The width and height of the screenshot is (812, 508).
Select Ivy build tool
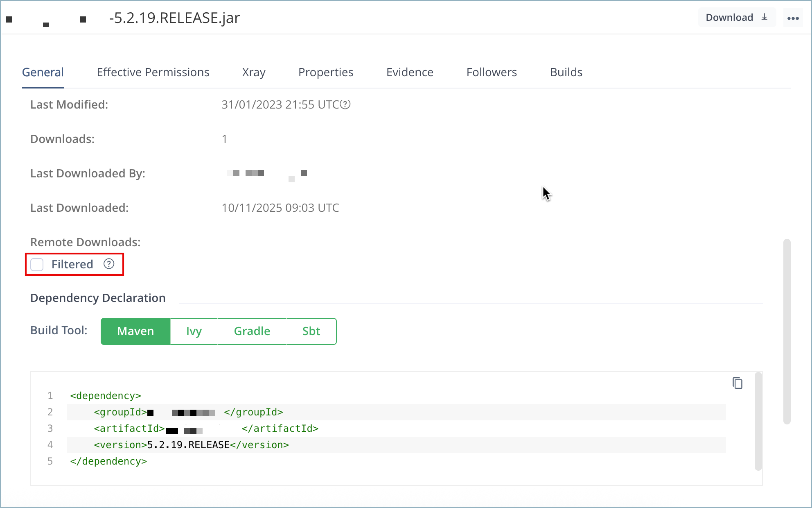194,331
